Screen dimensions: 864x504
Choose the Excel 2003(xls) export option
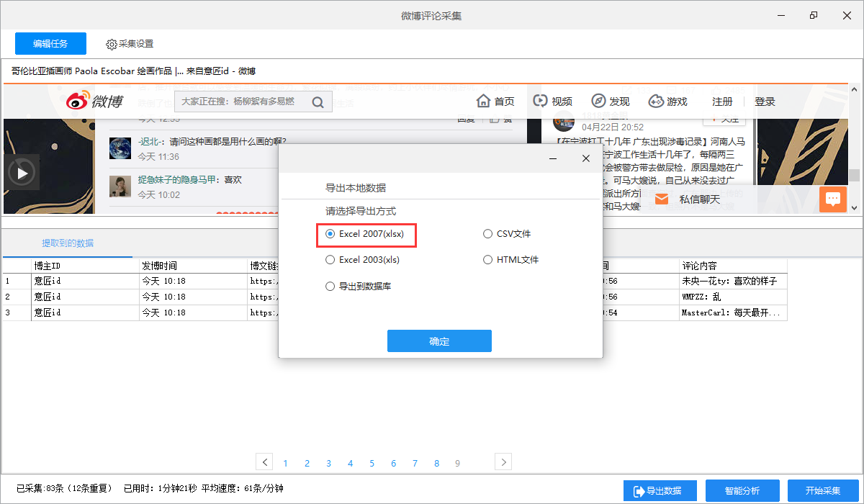coord(362,260)
